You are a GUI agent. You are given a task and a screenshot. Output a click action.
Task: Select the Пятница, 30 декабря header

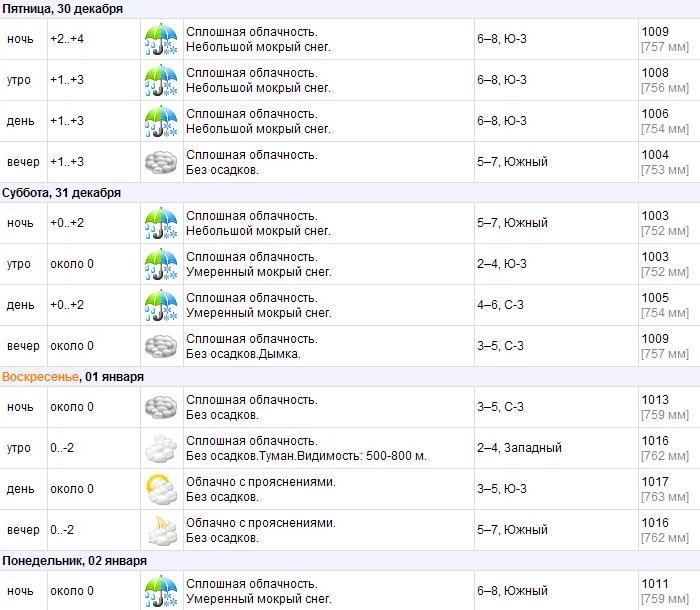[63, 9]
